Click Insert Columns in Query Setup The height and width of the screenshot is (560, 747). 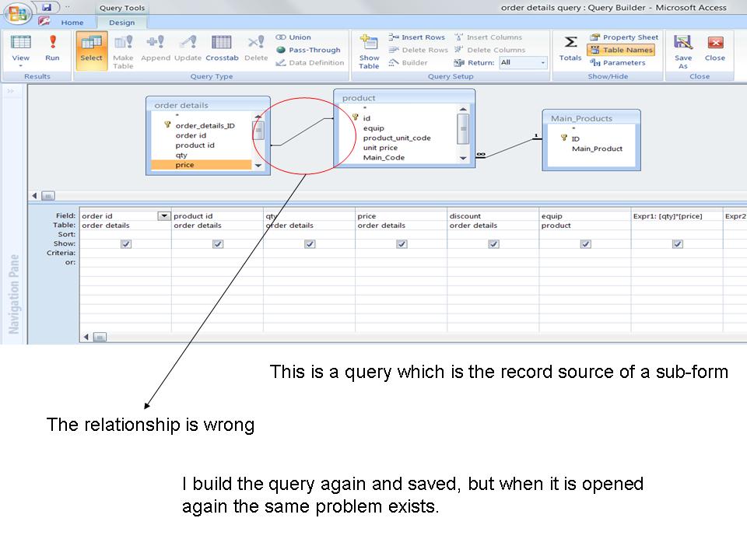pyautogui.click(x=489, y=37)
